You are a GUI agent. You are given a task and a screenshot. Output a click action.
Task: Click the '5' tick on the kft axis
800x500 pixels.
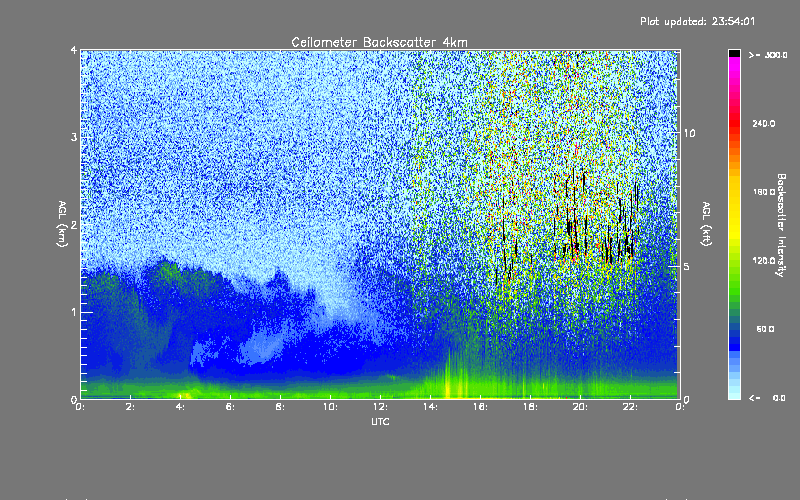click(687, 266)
